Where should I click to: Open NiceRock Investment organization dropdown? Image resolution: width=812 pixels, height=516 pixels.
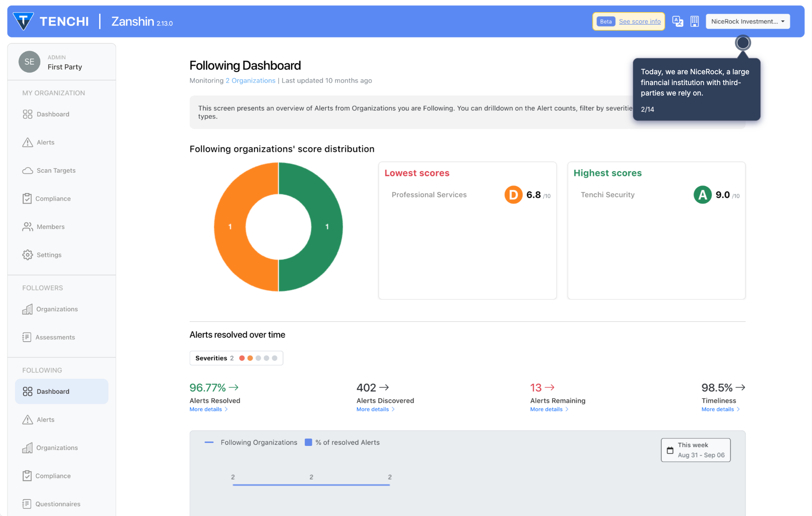point(747,21)
